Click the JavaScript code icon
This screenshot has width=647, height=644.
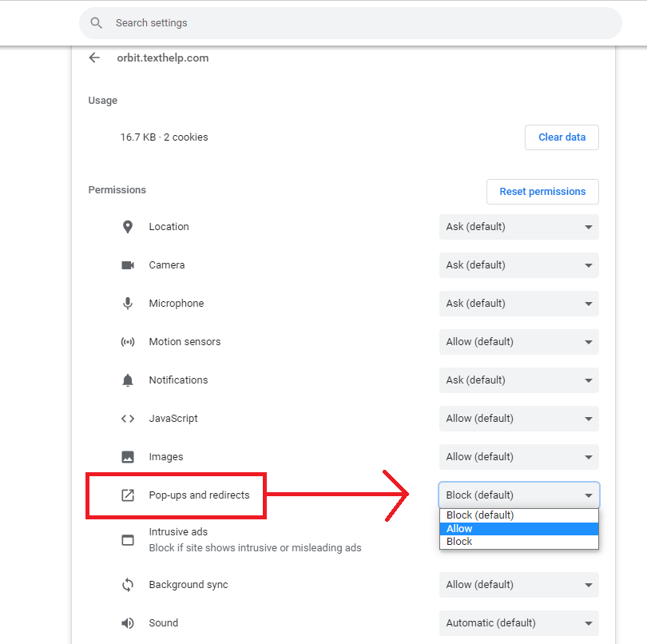click(x=128, y=419)
